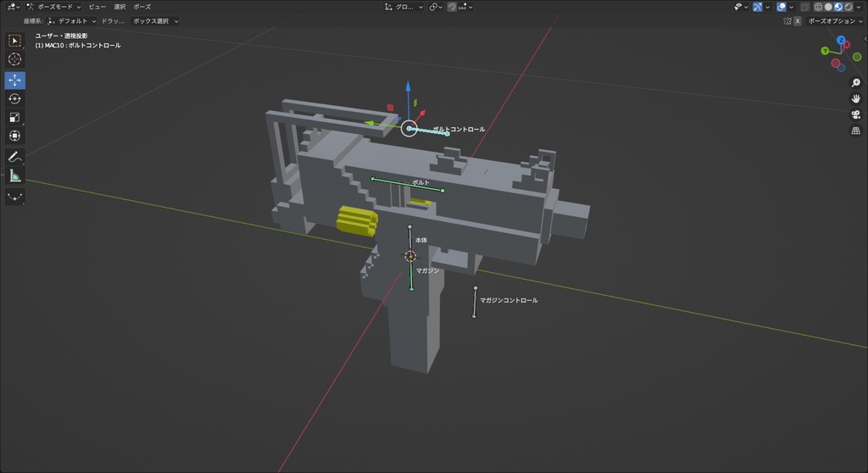The height and width of the screenshot is (473, 868).
Task: Select the Box Select tool in toolbar
Action: [x=15, y=41]
